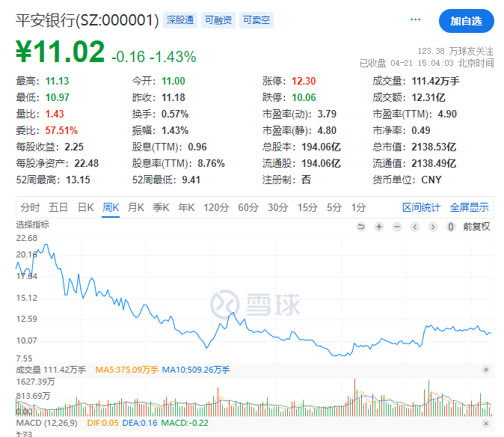This screenshot has width=504, height=437.
Task: Move chart left with the arrow icon
Action: point(415,227)
